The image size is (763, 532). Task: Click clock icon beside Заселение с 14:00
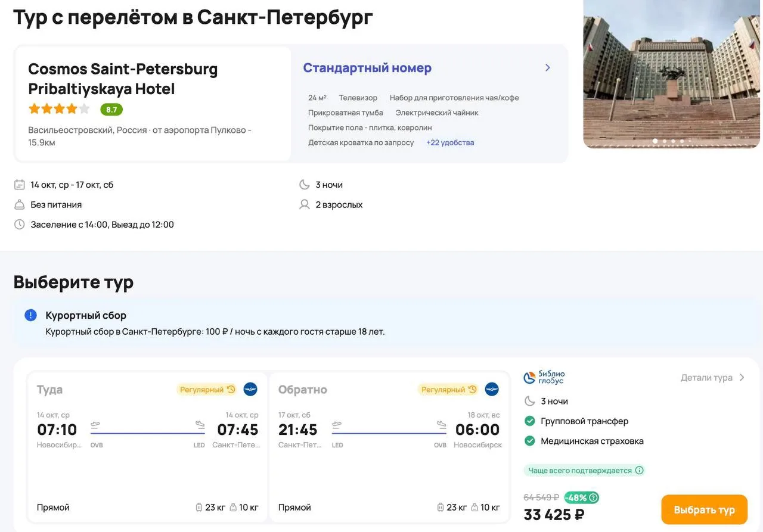[x=20, y=225]
